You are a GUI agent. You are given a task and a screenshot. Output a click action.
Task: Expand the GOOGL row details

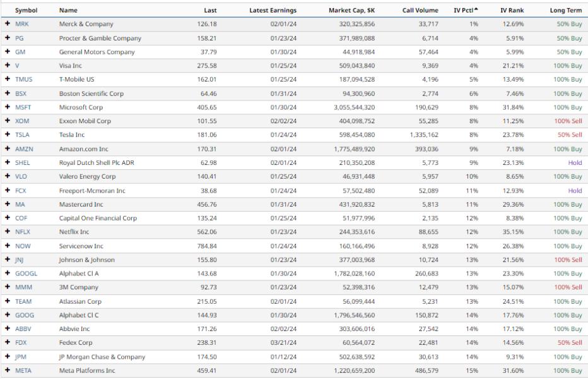8,273
